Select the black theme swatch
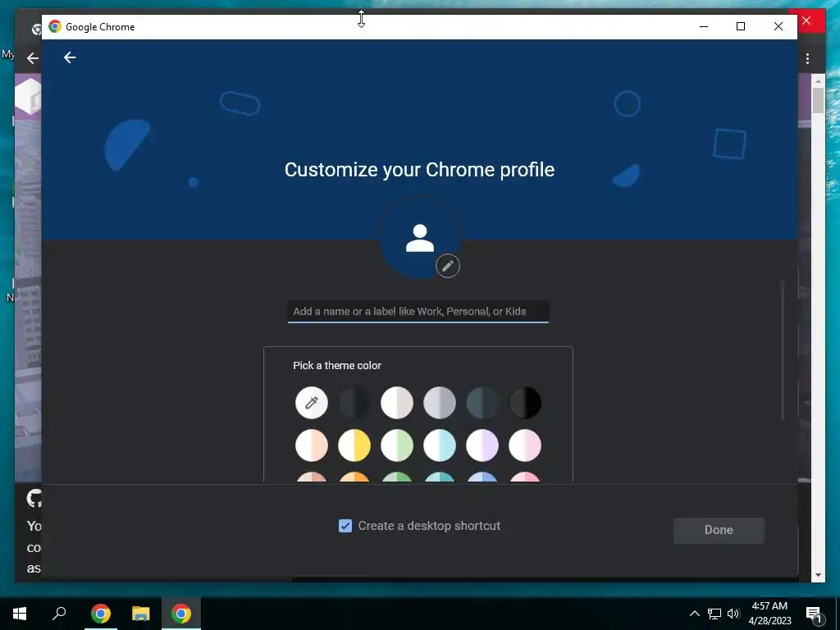This screenshot has height=630, width=840. pyautogui.click(x=525, y=402)
